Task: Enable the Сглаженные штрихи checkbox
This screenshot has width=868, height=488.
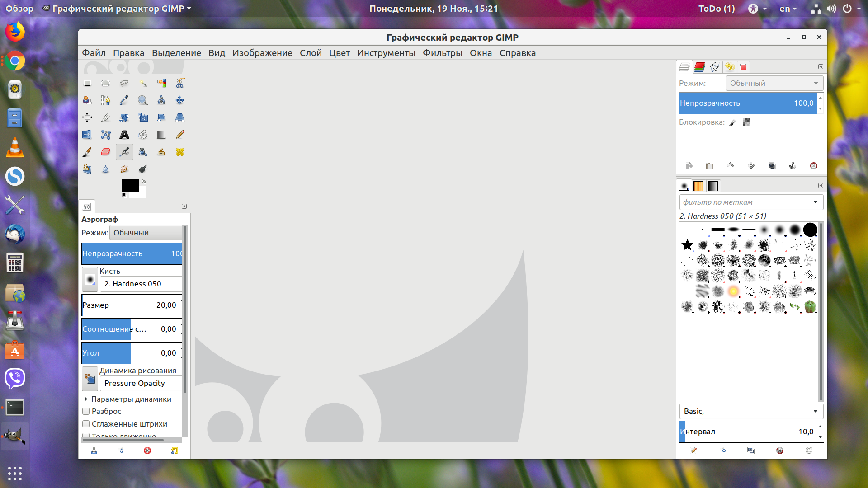Action: [86, 424]
